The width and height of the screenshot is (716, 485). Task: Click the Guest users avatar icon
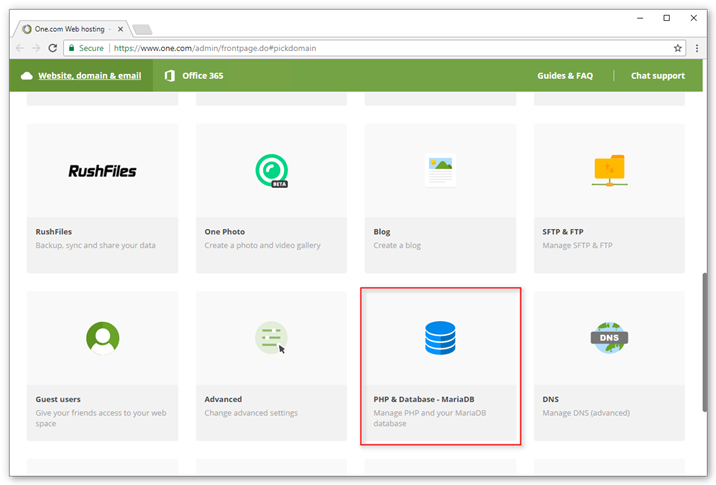103,338
